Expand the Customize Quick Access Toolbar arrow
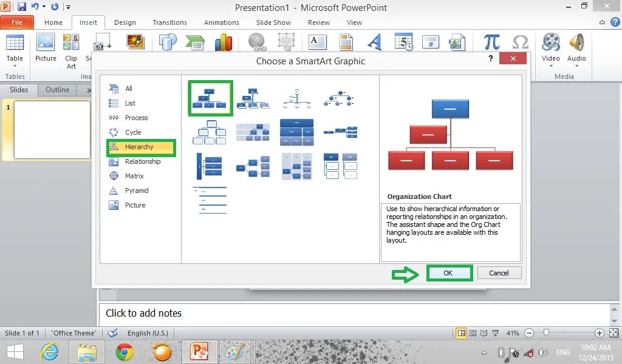Screen dimensions: 622x364 point(68,7)
